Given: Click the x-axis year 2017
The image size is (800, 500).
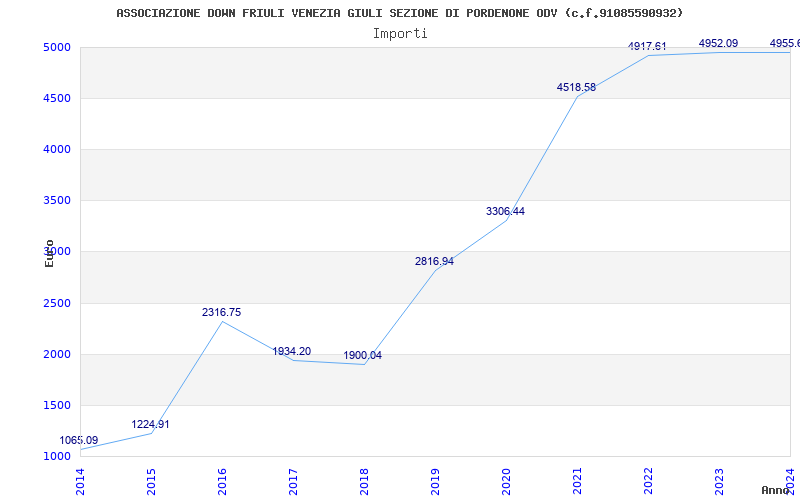Looking at the screenshot, I should pos(293,482).
